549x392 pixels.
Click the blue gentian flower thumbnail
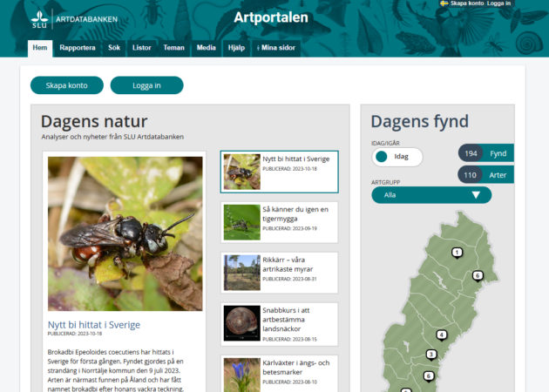point(242,375)
